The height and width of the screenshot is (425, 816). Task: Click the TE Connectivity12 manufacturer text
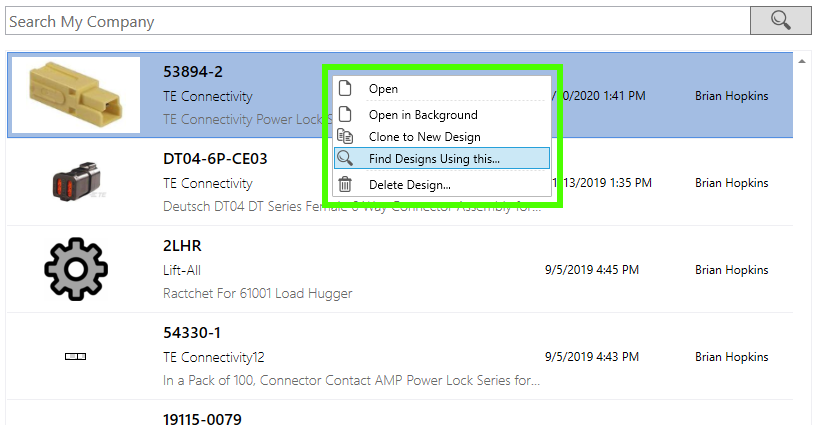213,357
